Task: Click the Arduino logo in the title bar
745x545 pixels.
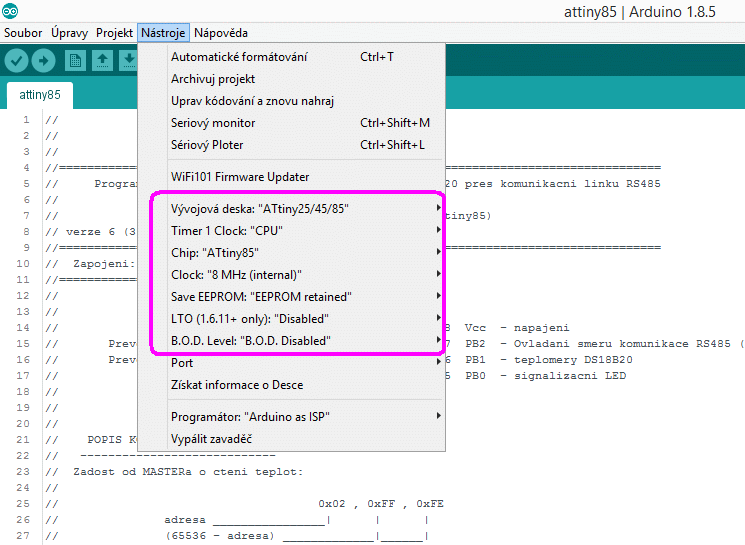Action: pos(10,10)
